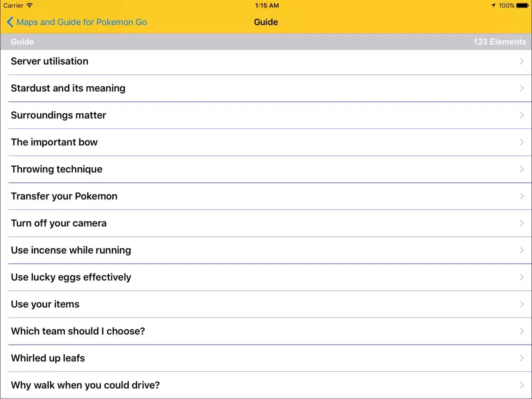Expand Throwing technique using its chevron
This screenshot has height=399, width=532.
[521, 169]
